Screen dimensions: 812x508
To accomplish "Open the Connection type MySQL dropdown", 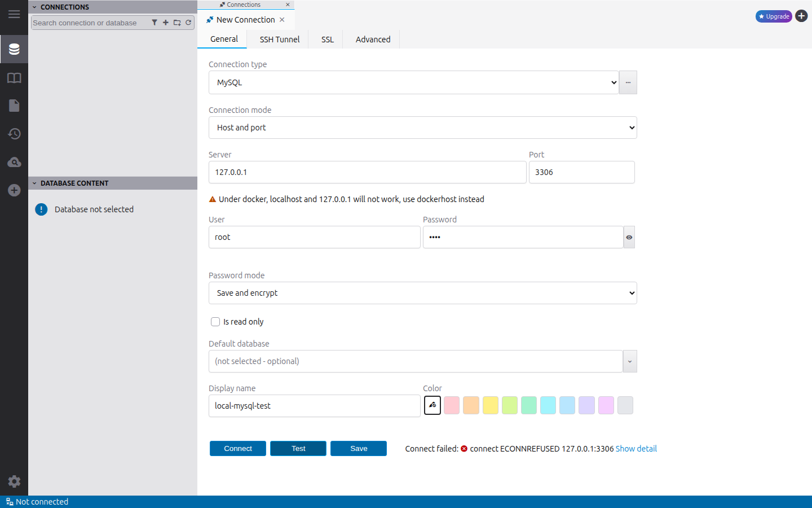I will [414, 82].
